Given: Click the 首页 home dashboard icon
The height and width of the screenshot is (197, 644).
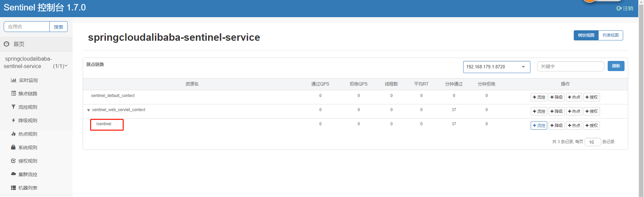Looking at the screenshot, I should (6, 44).
